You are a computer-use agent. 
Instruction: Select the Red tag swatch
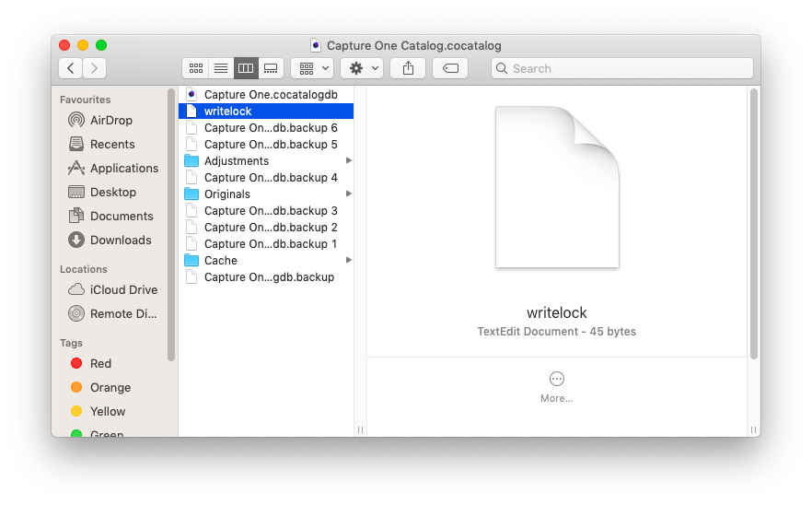pos(76,363)
